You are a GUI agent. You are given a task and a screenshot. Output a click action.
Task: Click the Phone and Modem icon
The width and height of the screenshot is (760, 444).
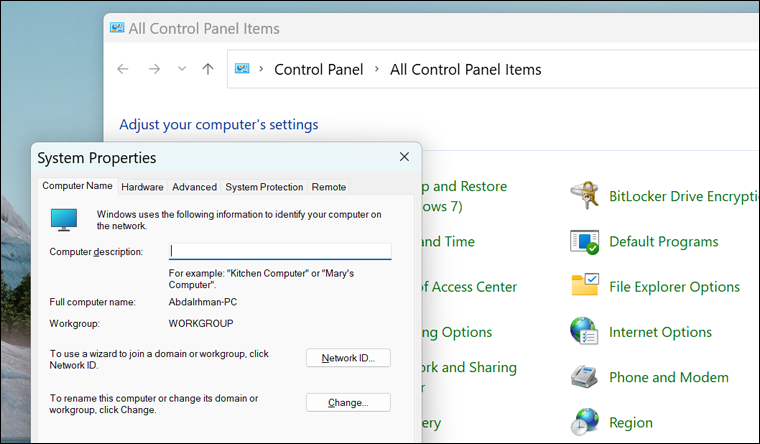[584, 378]
